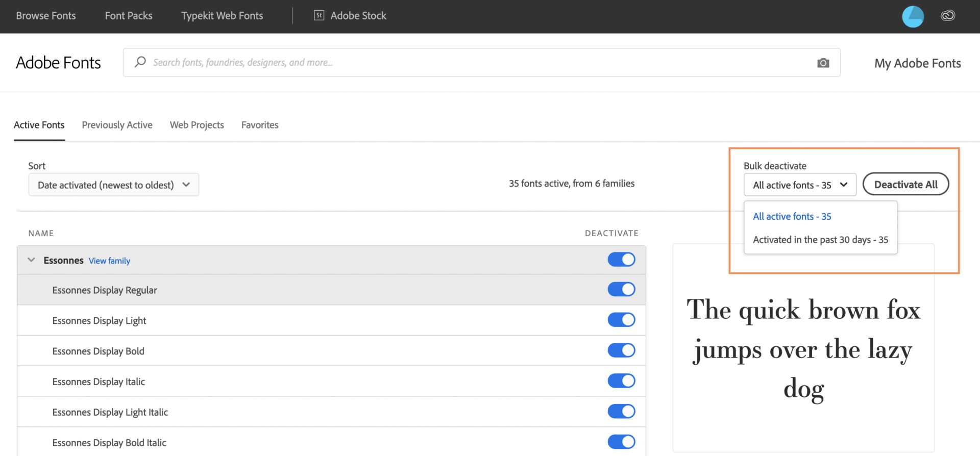Select Essonnes Display Bold Italic row name
The image size is (980, 456).
click(109, 443)
